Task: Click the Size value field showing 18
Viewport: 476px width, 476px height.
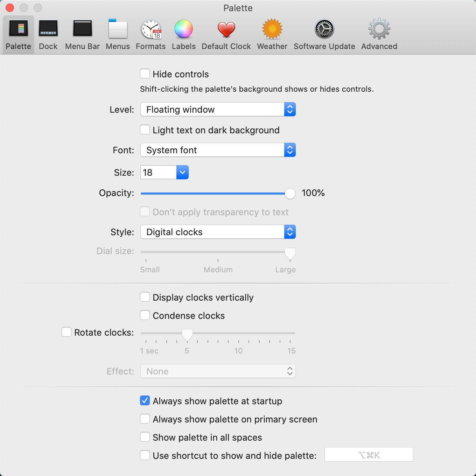Action: coord(158,173)
